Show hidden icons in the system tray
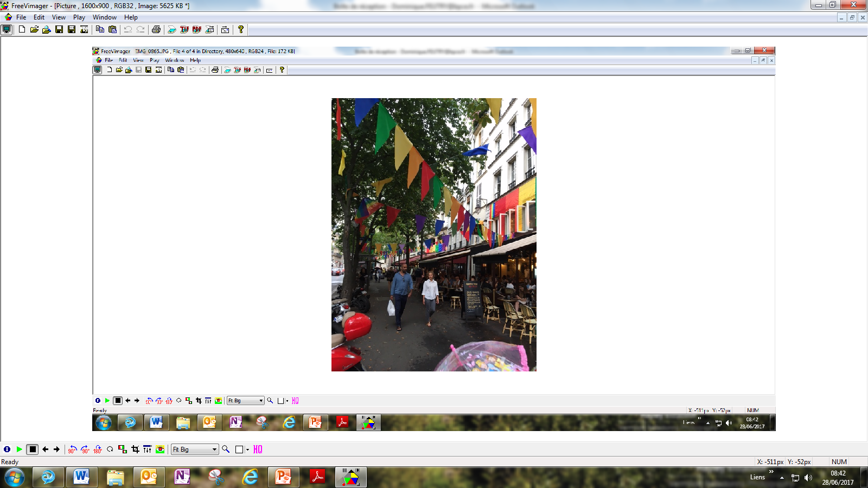Screen dimensions: 868x488 (782, 478)
